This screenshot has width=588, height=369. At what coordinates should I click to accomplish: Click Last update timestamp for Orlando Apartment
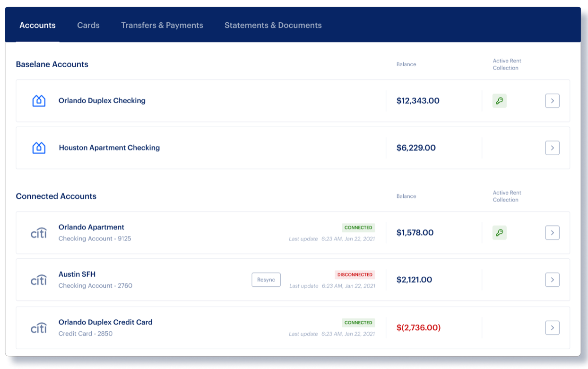coord(332,239)
